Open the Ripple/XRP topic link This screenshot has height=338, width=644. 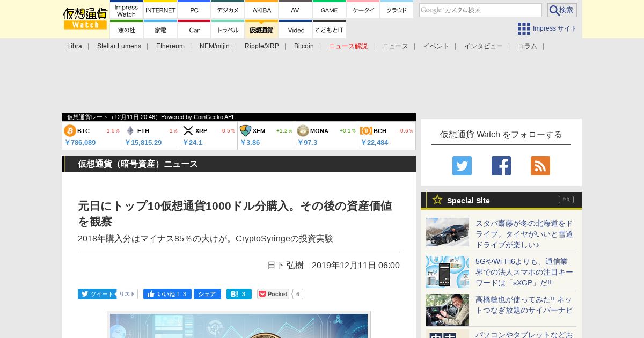pos(262,46)
